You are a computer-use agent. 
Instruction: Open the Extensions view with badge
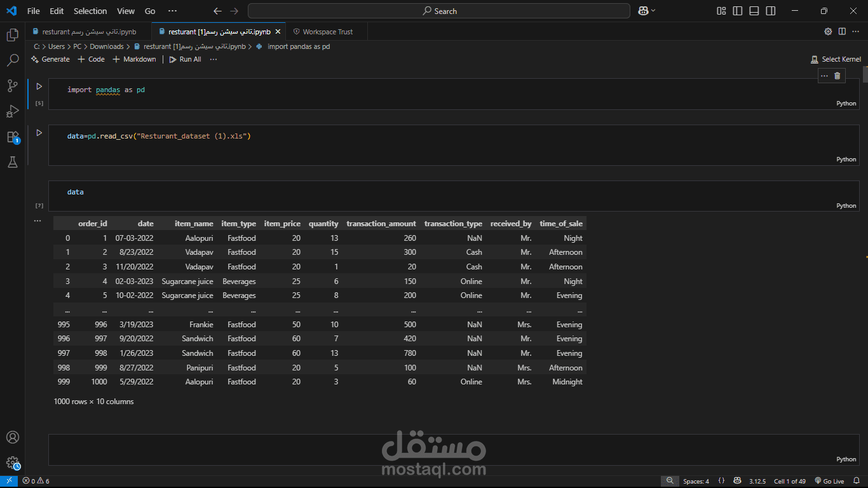click(x=12, y=137)
